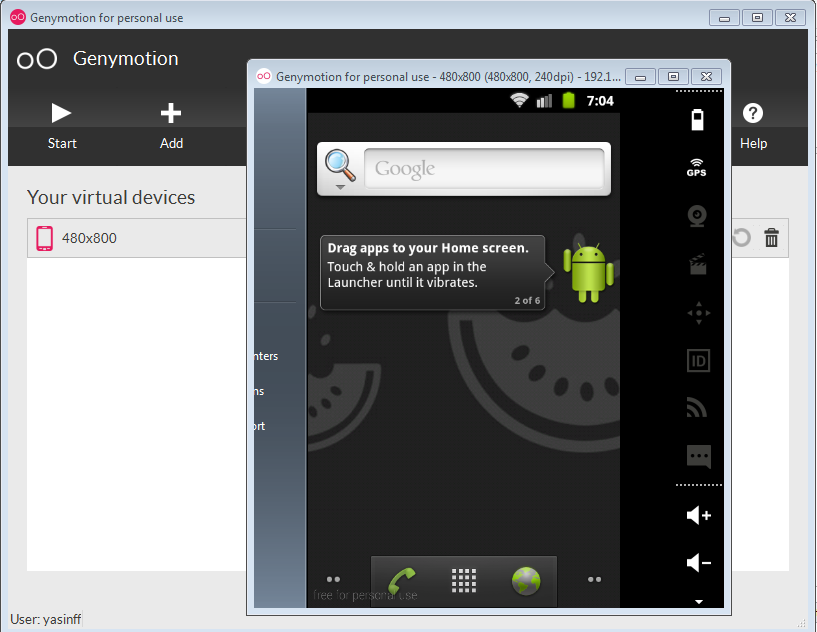Open the app launcher grid
Viewport: 817px width, 632px height.
(464, 580)
